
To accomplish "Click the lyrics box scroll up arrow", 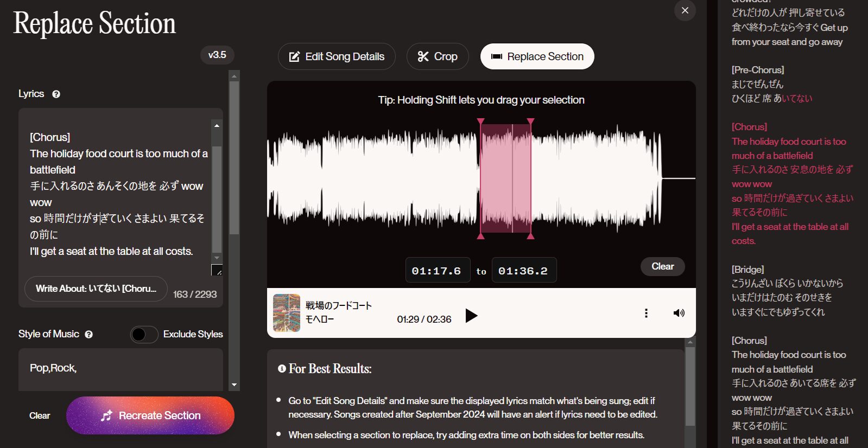I will [x=217, y=125].
